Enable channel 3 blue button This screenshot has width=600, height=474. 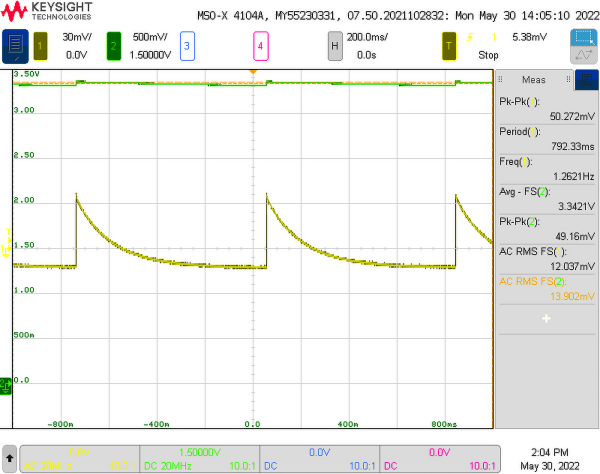pos(187,46)
